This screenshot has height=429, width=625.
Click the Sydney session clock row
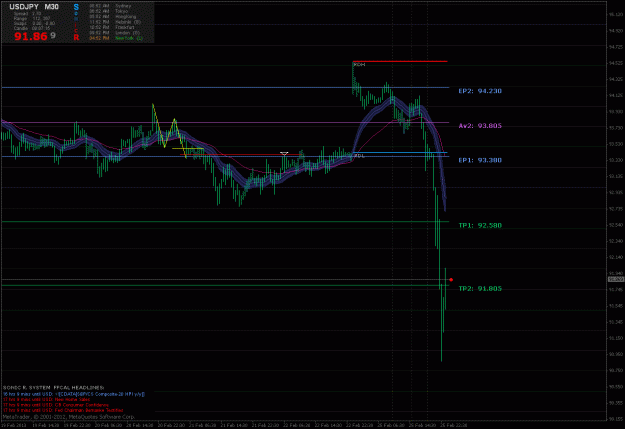pyautogui.click(x=110, y=6)
